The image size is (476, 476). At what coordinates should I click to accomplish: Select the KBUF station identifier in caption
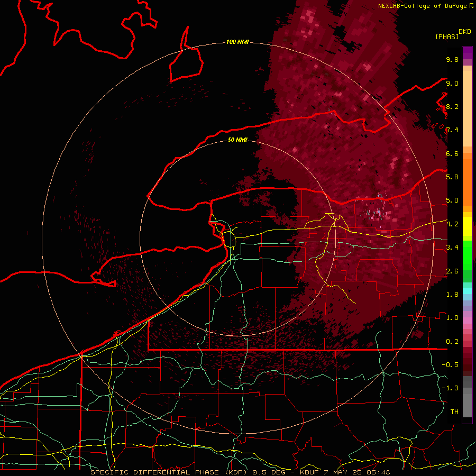click(309, 472)
